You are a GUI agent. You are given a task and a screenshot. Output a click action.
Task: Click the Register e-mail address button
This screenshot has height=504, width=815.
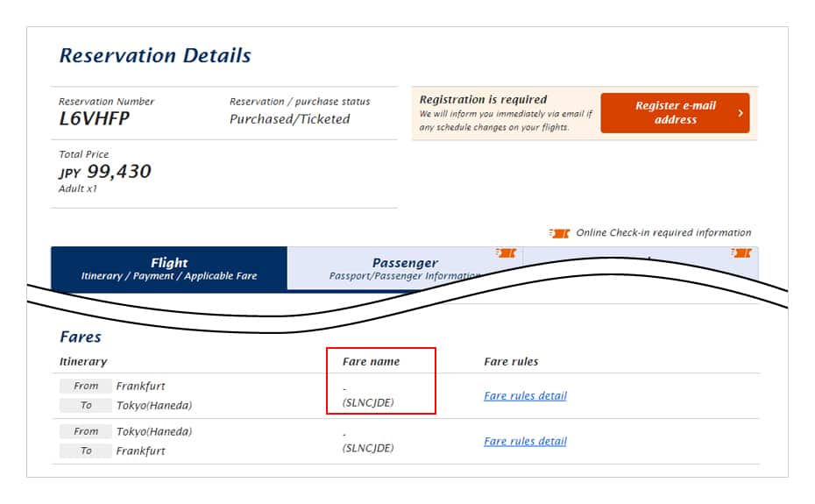click(675, 113)
